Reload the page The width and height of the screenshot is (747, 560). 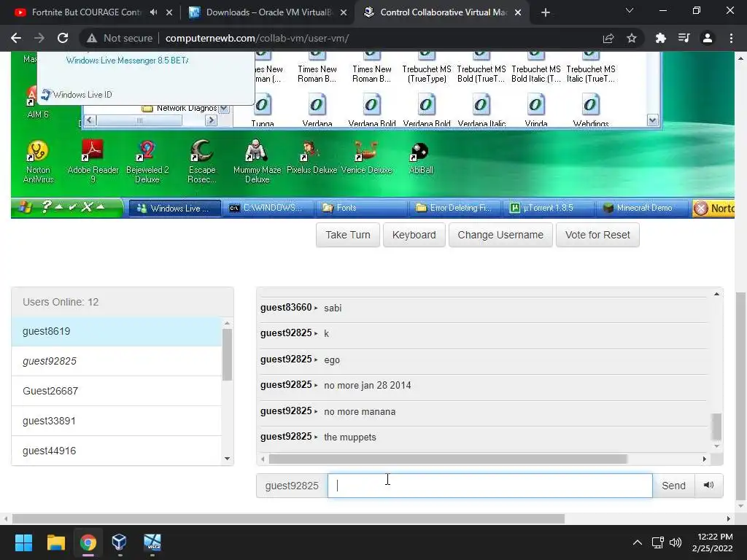63,38
